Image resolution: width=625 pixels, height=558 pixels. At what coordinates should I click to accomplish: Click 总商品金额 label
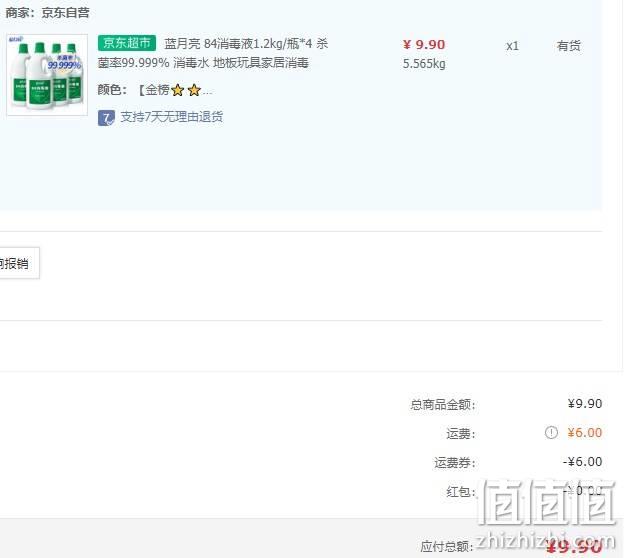(x=443, y=405)
